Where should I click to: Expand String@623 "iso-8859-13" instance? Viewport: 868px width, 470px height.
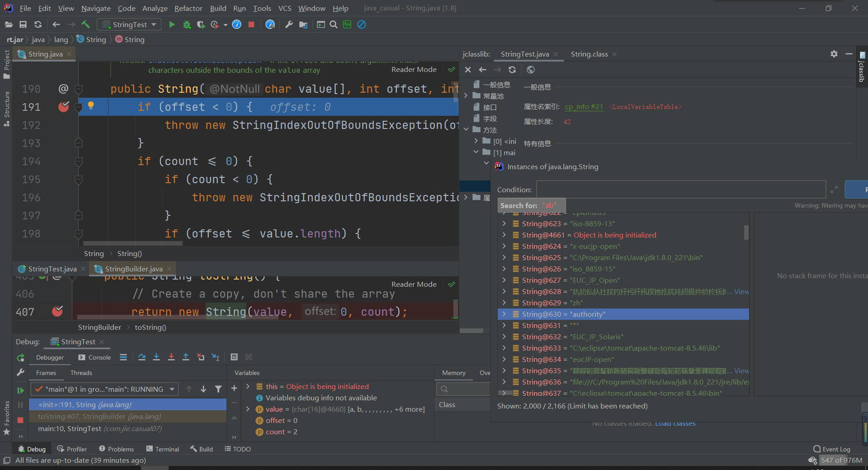504,223
